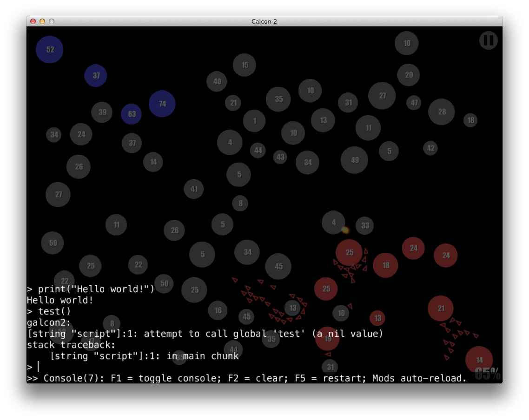Click the "galcon2:" console output line

point(49,322)
